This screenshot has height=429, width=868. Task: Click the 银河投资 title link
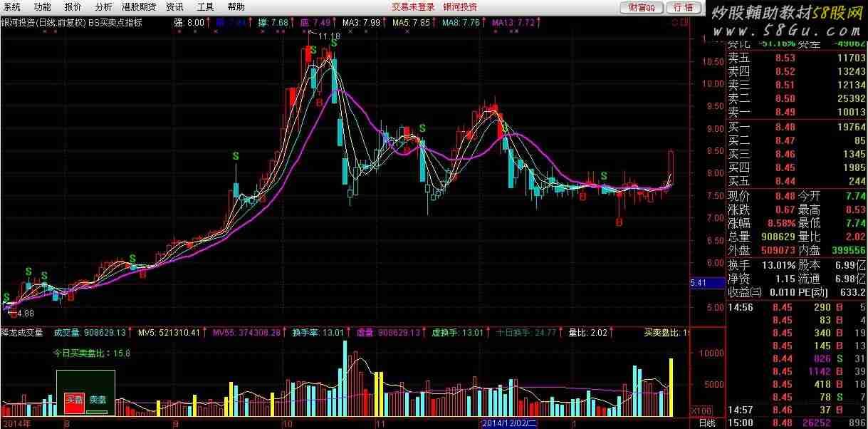point(460,6)
